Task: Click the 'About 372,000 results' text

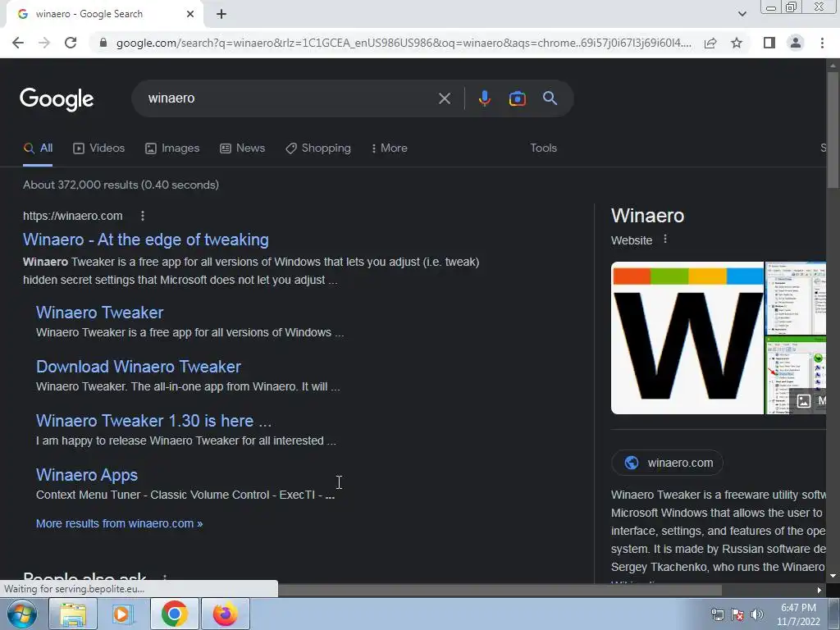Action: click(x=121, y=185)
